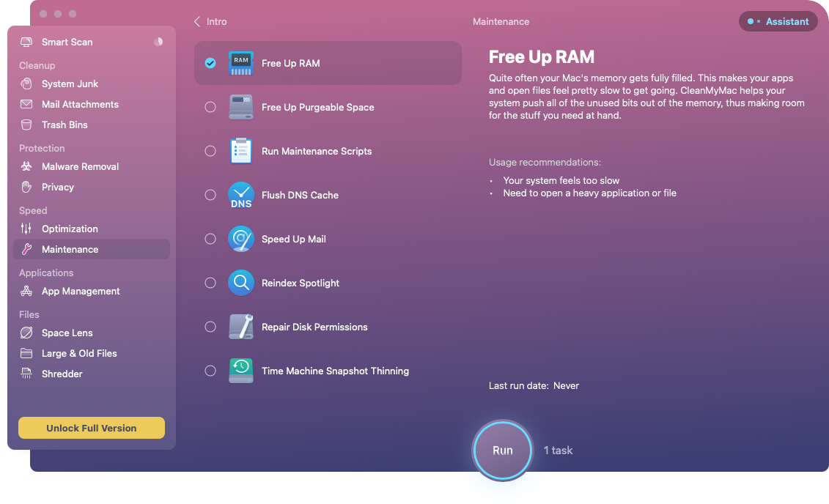Switch to the Optimization section

point(92,229)
